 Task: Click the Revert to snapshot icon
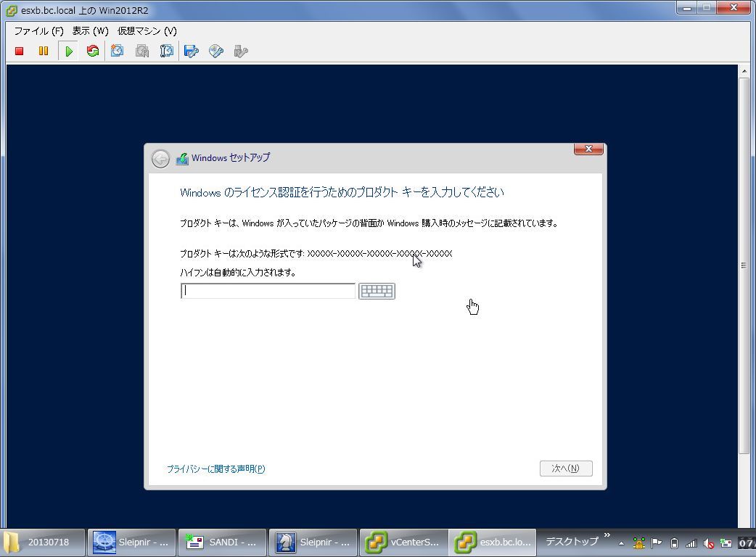[x=142, y=51]
